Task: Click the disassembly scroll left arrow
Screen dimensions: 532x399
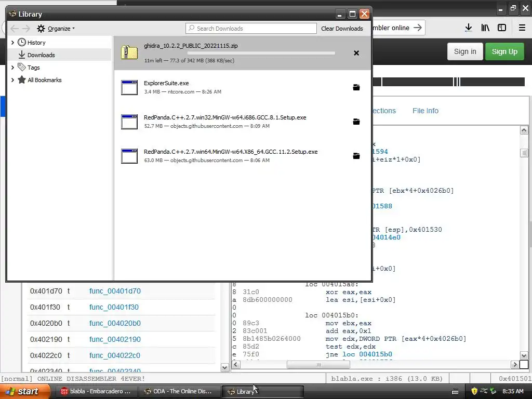Action: [236, 365]
